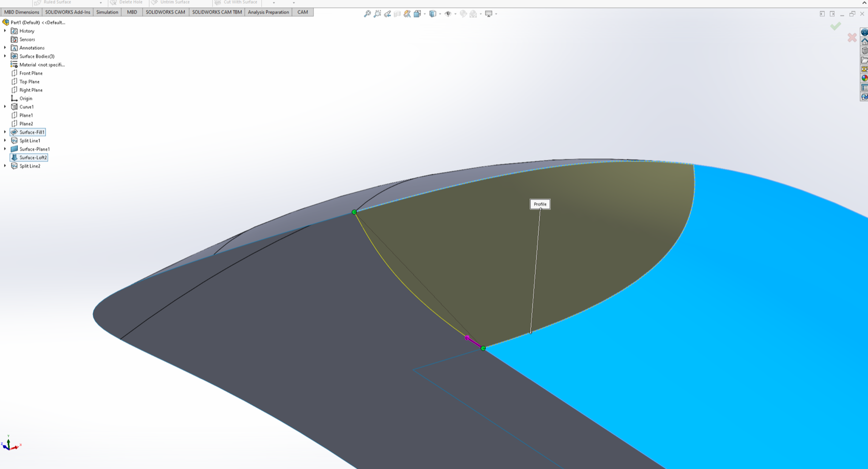Expand the Curve1 feature

(5, 107)
